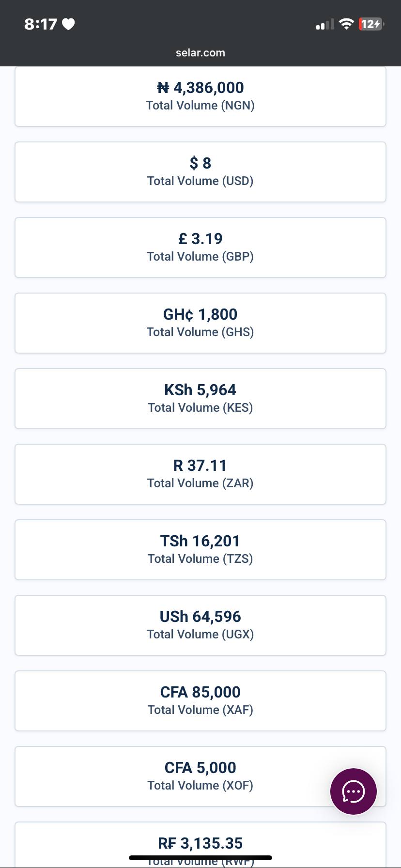401x868 pixels.
Task: Tap the cellular signal bars icon
Action: [325, 24]
